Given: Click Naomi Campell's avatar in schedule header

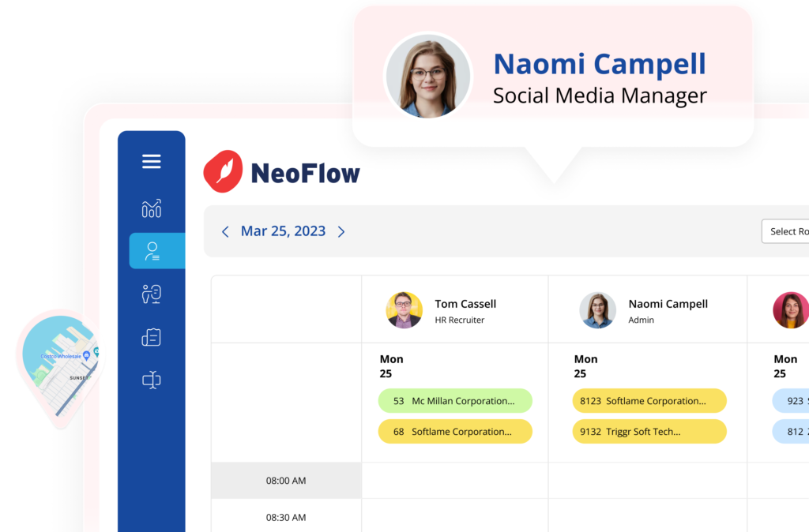Looking at the screenshot, I should 598,310.
